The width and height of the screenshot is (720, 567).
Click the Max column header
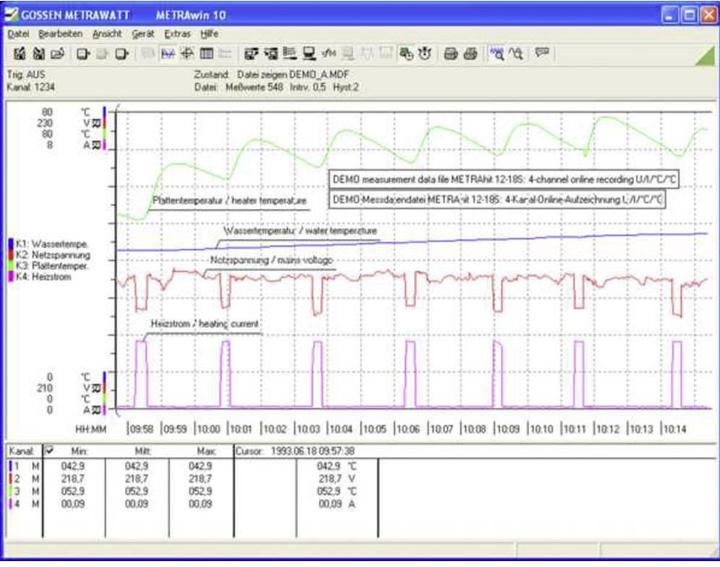pos(206,451)
